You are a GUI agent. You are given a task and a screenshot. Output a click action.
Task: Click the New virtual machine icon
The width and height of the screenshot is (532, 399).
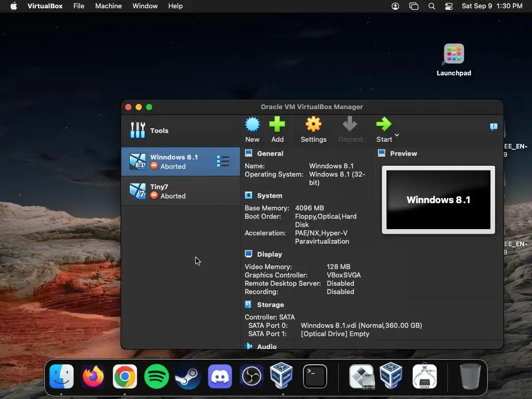click(x=252, y=125)
